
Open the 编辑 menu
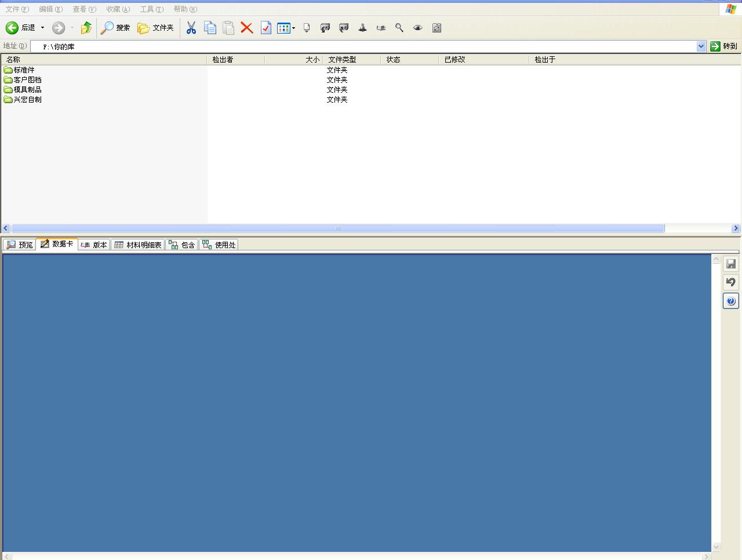(x=50, y=9)
